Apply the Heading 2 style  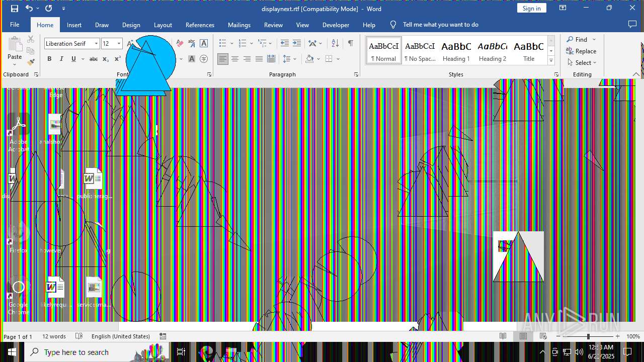point(493,51)
